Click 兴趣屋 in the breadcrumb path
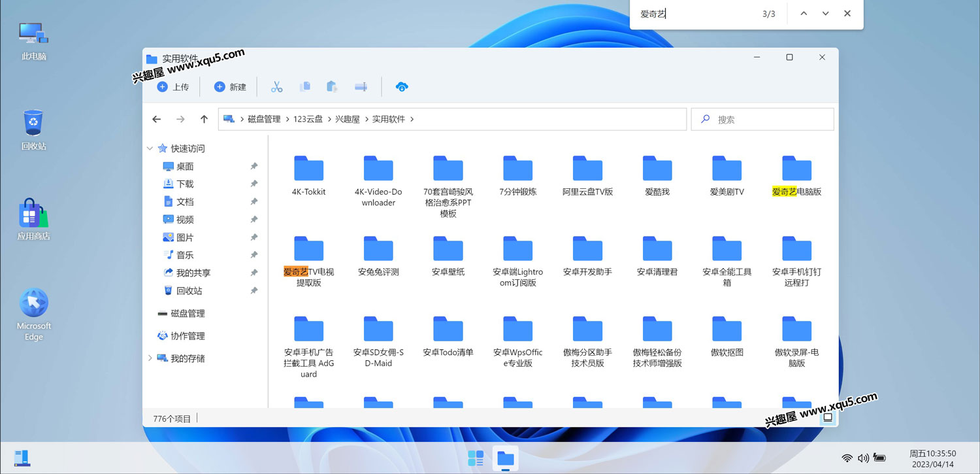Image resolution: width=980 pixels, height=474 pixels. pos(348,119)
